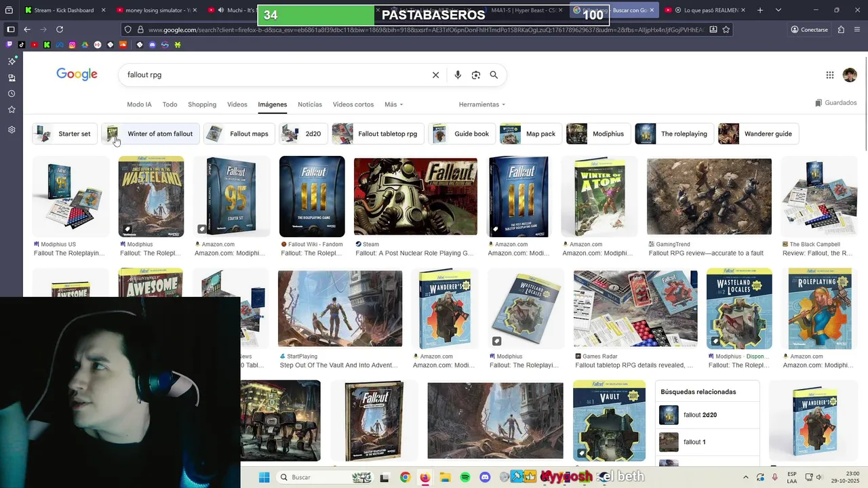Image resolution: width=868 pixels, height=488 pixels.
Task: Open the new tab plus button
Action: click(759, 10)
